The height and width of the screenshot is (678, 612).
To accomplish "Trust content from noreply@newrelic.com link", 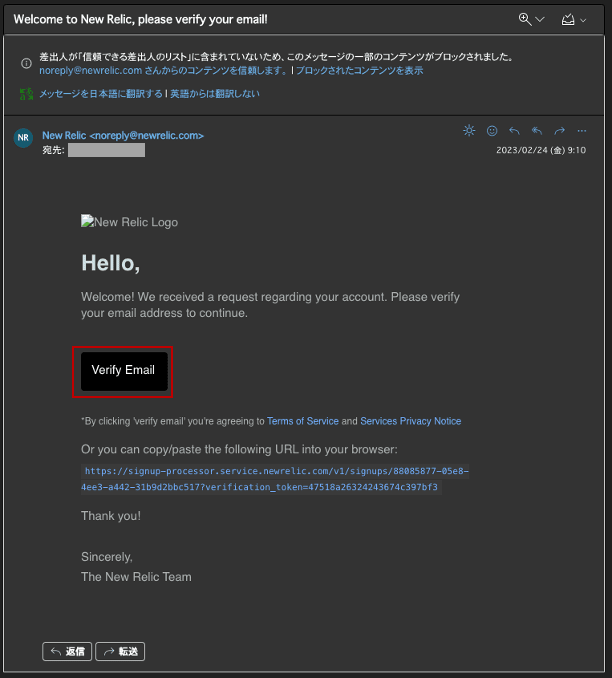I will tap(163, 70).
